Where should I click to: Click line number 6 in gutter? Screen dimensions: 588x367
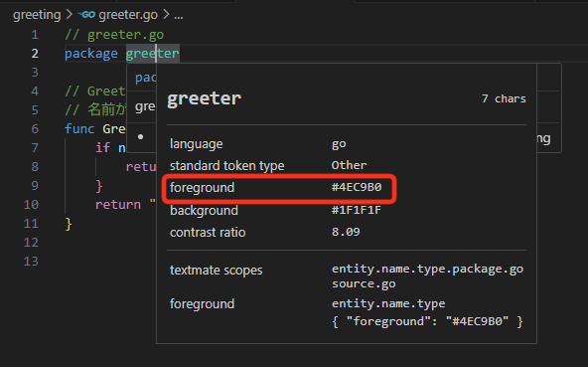[x=35, y=129]
